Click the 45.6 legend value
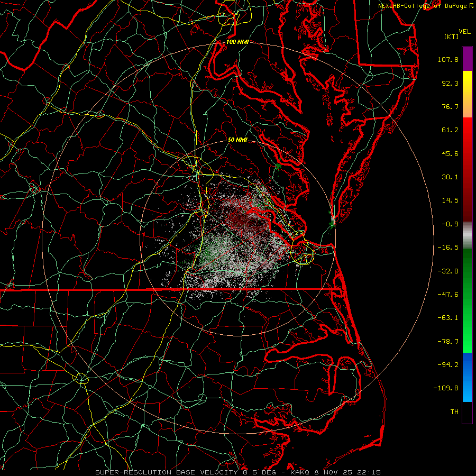Screen dimensions: 476x476 pos(450,153)
